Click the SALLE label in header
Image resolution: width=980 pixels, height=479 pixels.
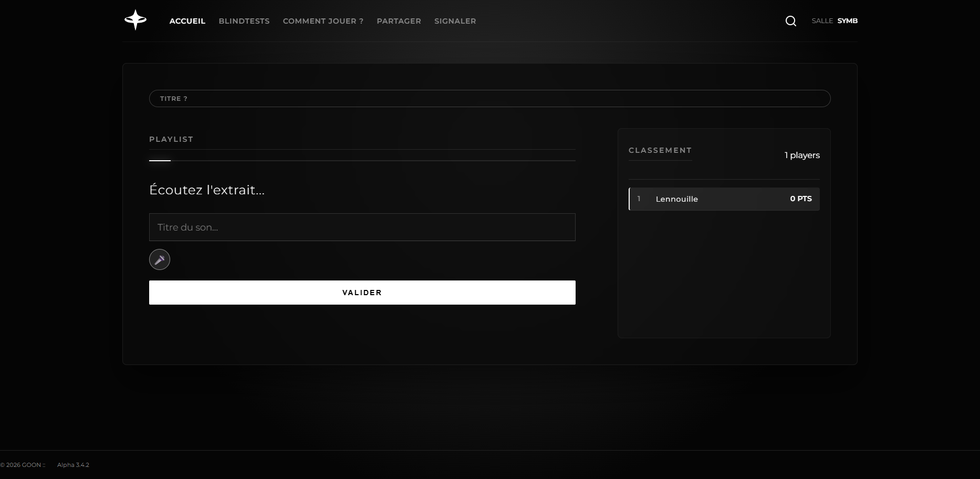point(822,21)
